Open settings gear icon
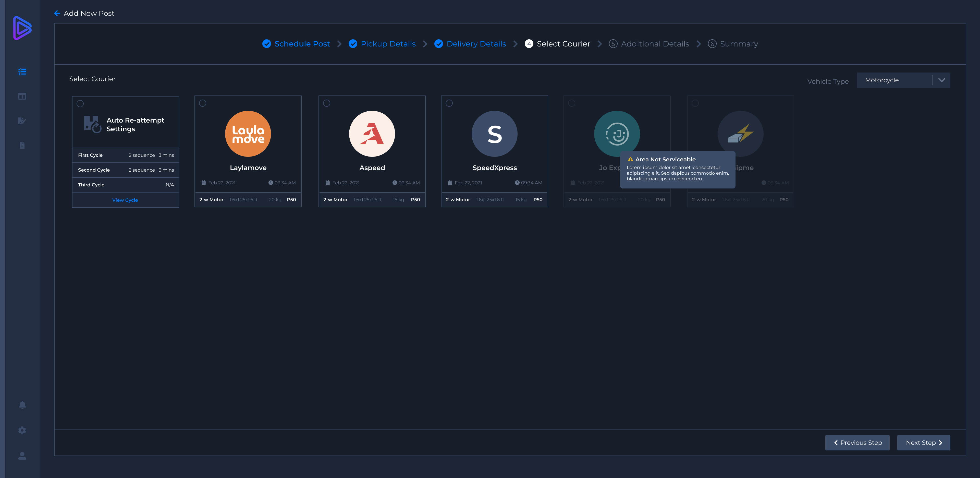Screen dimensions: 980x478 pyautogui.click(x=22, y=431)
